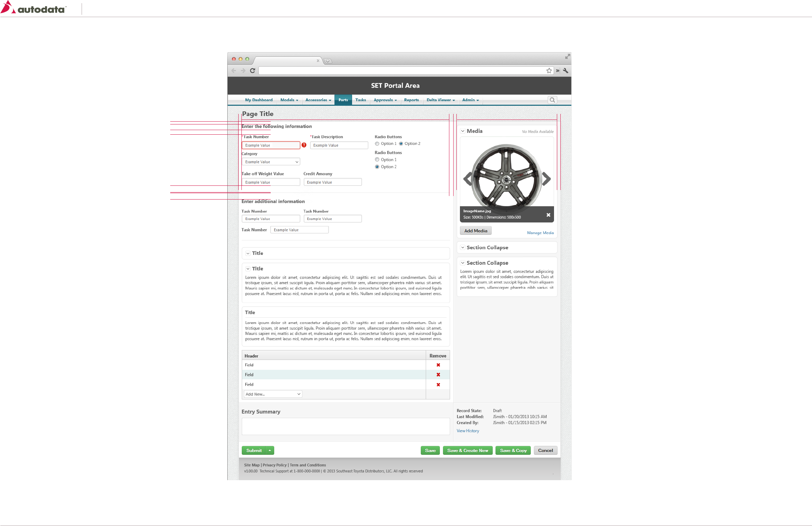
Task: Click the portal search magnifier icon
Action: pyautogui.click(x=552, y=100)
